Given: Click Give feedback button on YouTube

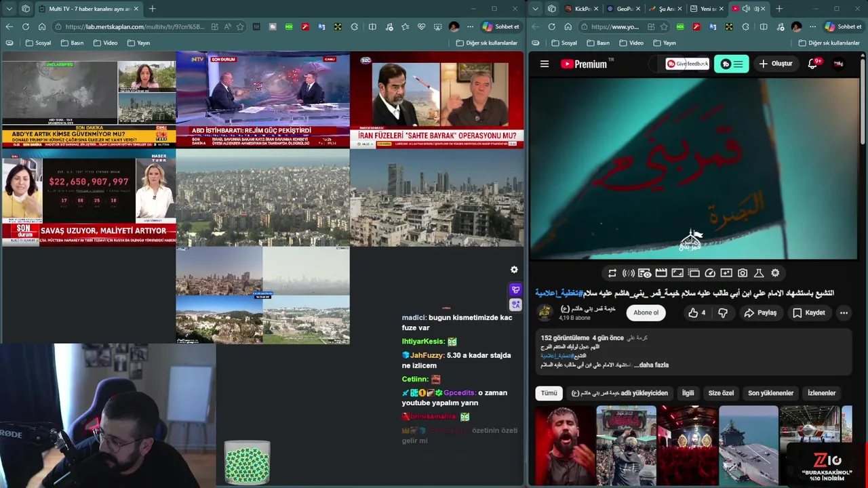Looking at the screenshot, I should coord(687,64).
